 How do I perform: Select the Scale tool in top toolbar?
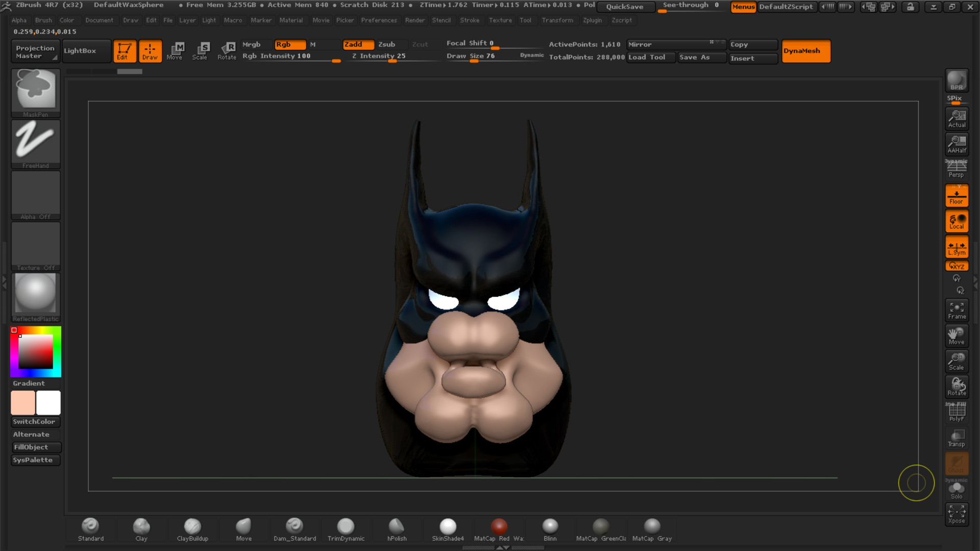coord(201,51)
